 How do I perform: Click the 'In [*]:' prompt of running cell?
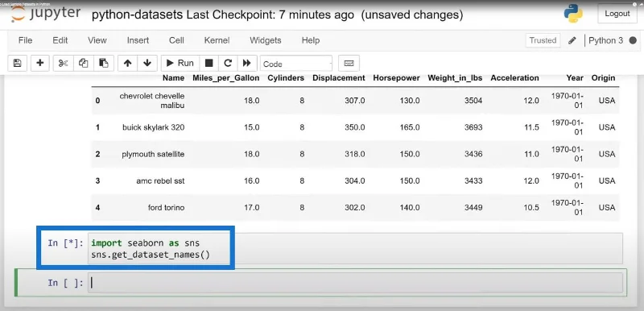[65, 243]
